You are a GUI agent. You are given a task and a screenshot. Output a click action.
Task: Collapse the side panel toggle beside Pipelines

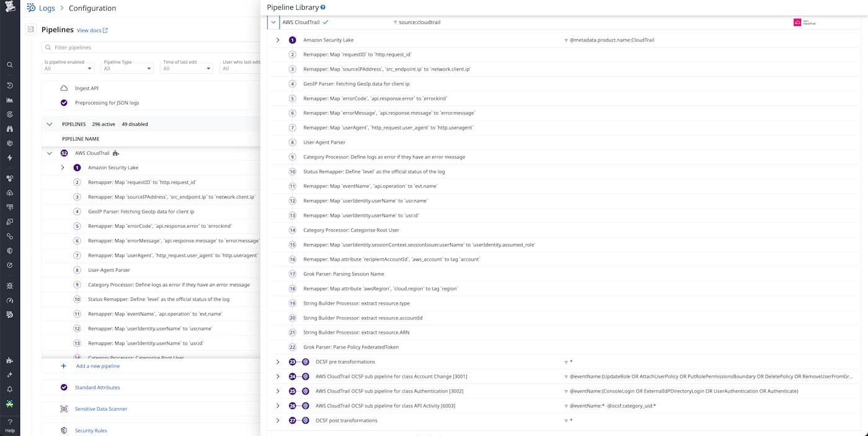[31, 30]
